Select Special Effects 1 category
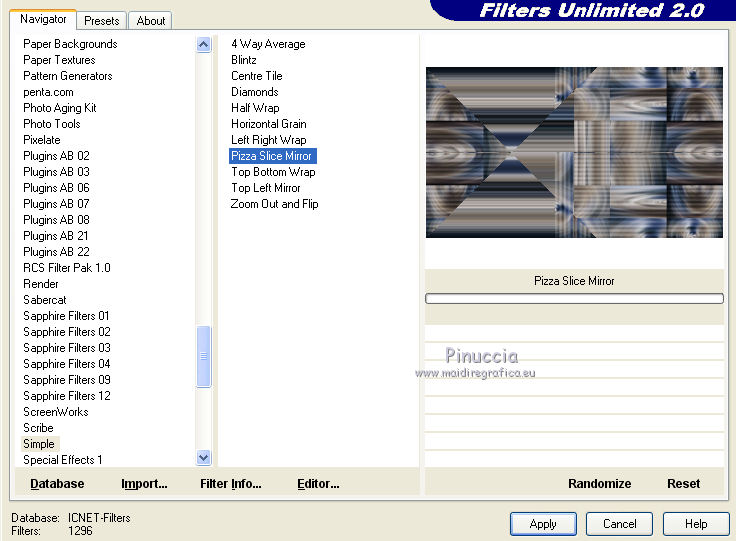736x541 pixels. coord(62,460)
